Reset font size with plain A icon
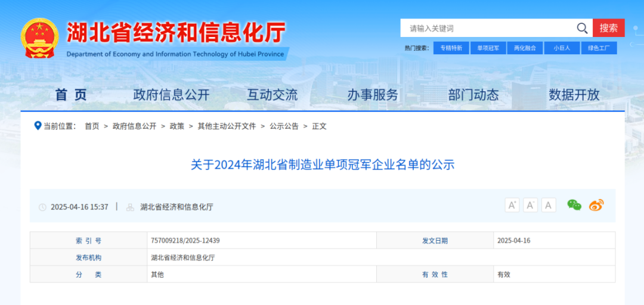This screenshot has height=305, width=644. [x=549, y=205]
